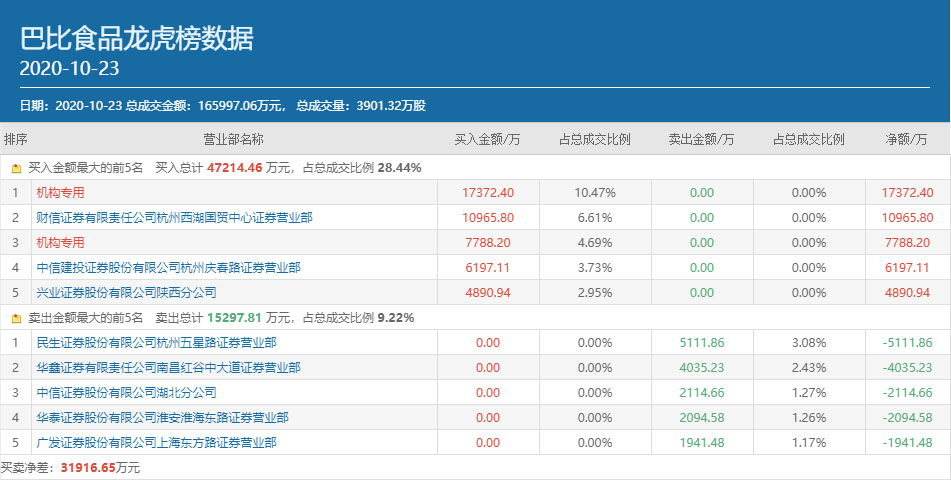Open 广发证券上海东方路证券营业部 link
Image resolution: width=951 pixels, height=480 pixels.
pyautogui.click(x=156, y=442)
